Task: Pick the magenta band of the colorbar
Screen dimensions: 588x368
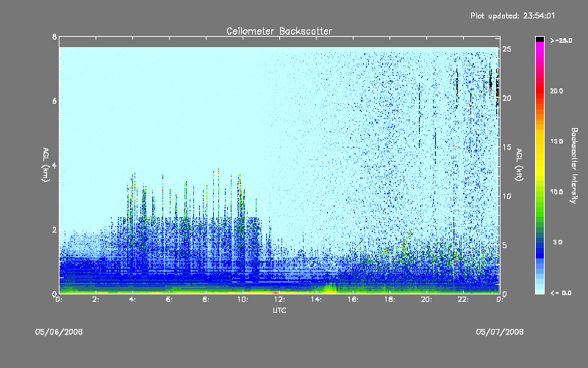Action: coord(539,47)
